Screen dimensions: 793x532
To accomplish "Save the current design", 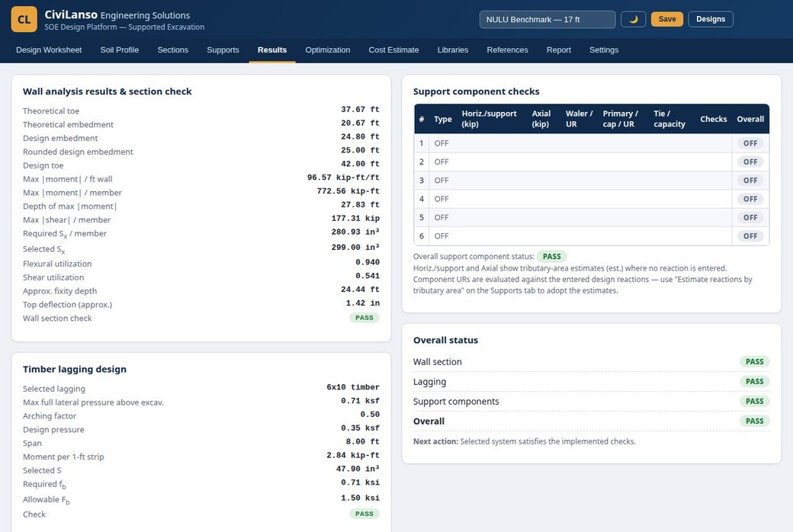I will click(x=667, y=19).
